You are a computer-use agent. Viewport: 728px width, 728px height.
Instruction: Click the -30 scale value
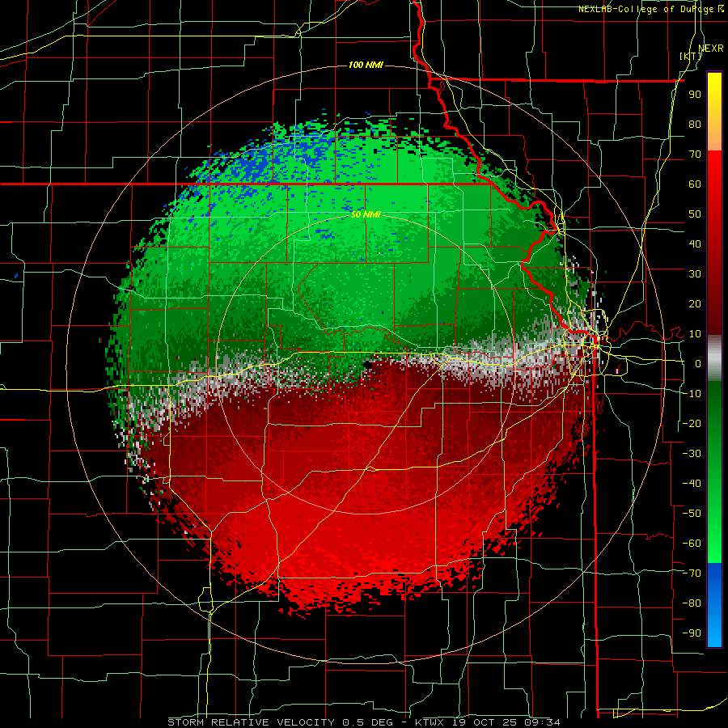click(x=692, y=454)
